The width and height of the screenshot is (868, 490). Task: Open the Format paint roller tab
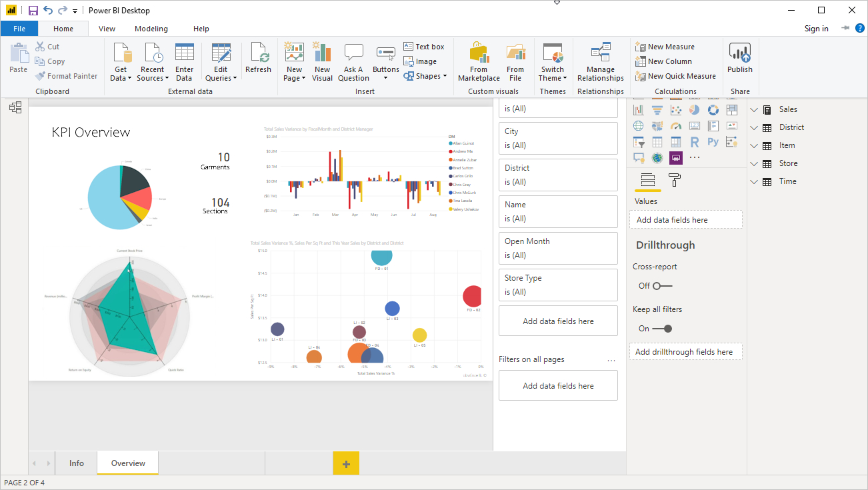pos(675,180)
